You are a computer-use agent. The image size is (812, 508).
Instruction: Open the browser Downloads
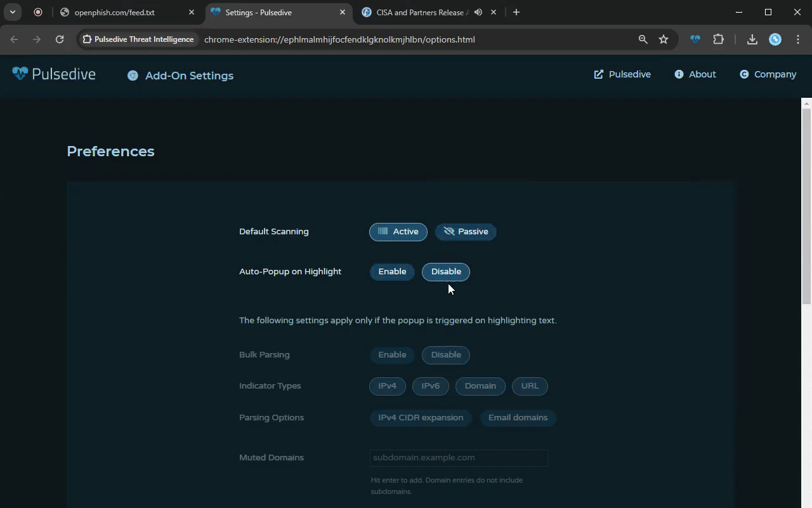tap(752, 39)
